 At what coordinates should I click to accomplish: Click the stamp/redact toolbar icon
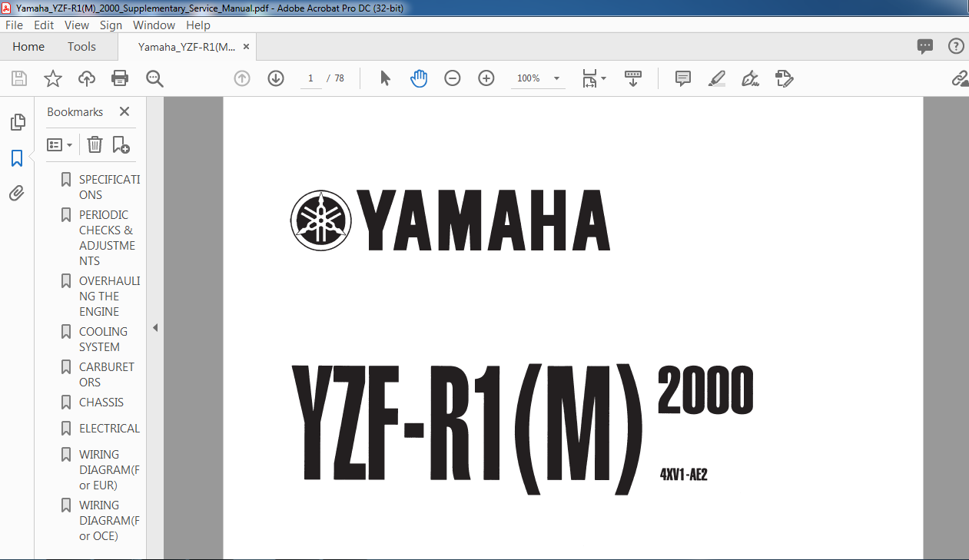point(784,78)
